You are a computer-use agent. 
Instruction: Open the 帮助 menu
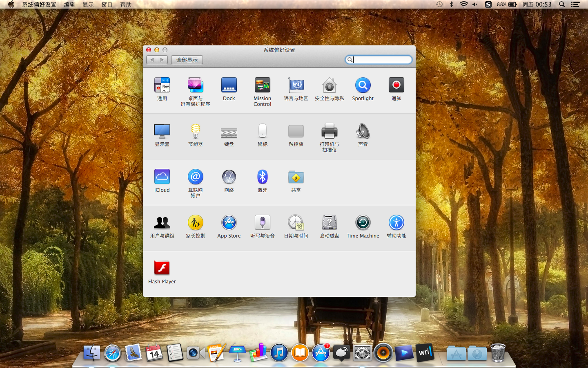click(126, 4)
